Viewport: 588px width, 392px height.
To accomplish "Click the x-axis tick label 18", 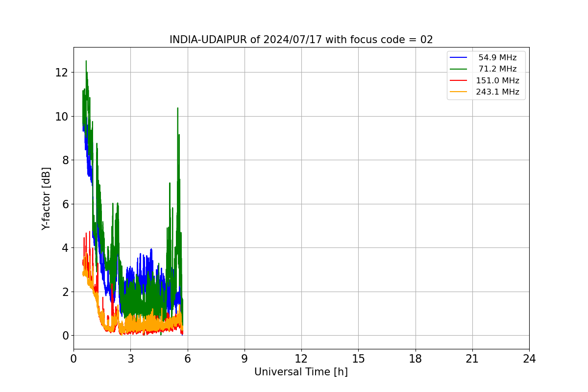I will click(416, 359).
